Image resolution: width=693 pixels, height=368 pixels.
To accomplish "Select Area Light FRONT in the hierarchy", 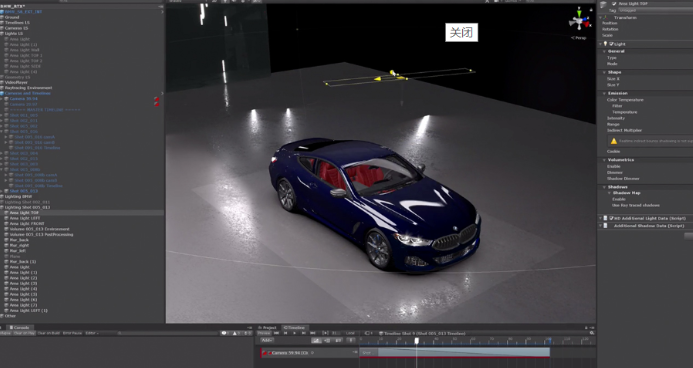I will click(x=27, y=224).
